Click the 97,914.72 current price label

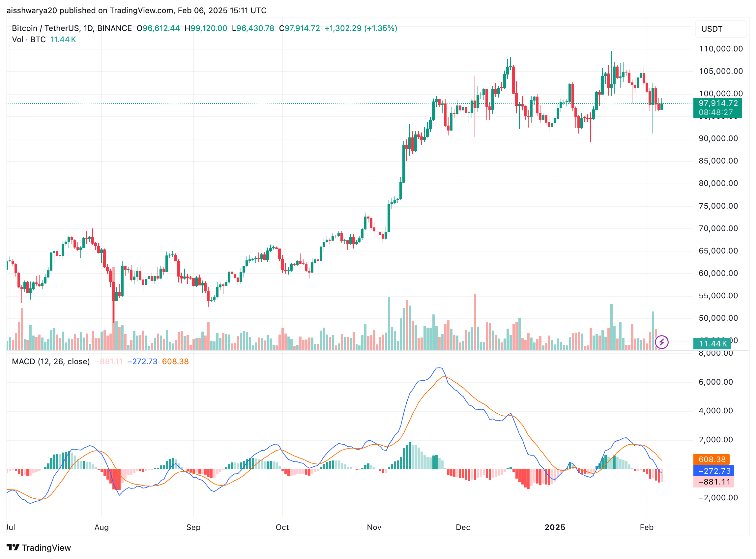718,103
